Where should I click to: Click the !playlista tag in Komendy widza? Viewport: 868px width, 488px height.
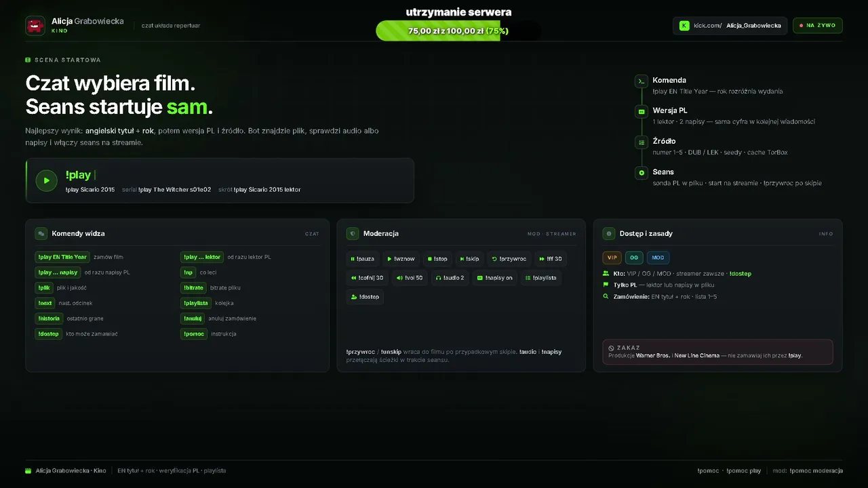tap(196, 303)
